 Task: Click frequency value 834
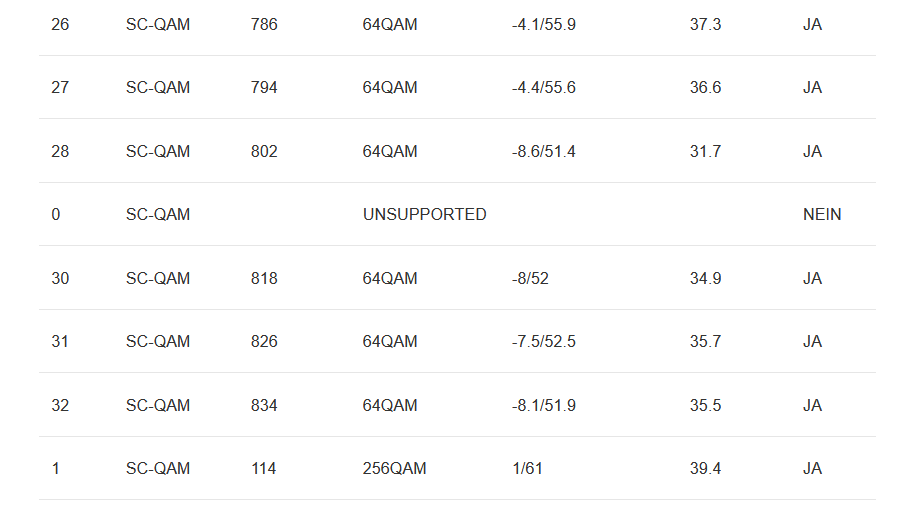tap(264, 406)
